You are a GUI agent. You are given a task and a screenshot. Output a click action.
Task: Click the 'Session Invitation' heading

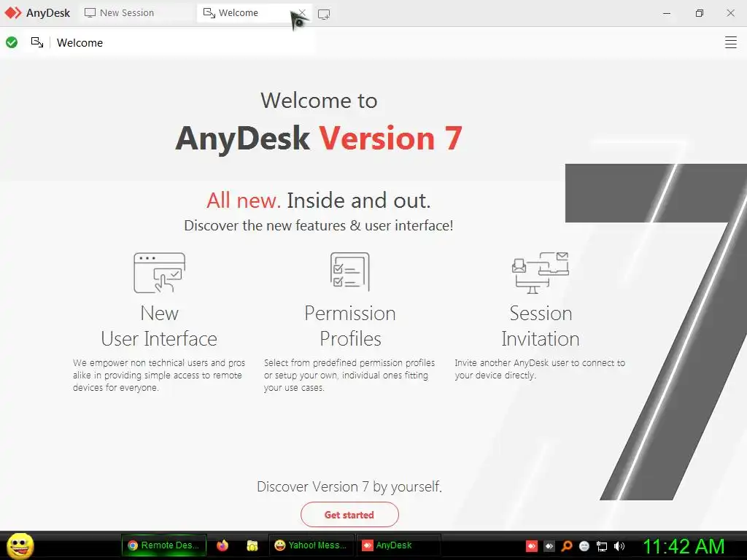[541, 326]
